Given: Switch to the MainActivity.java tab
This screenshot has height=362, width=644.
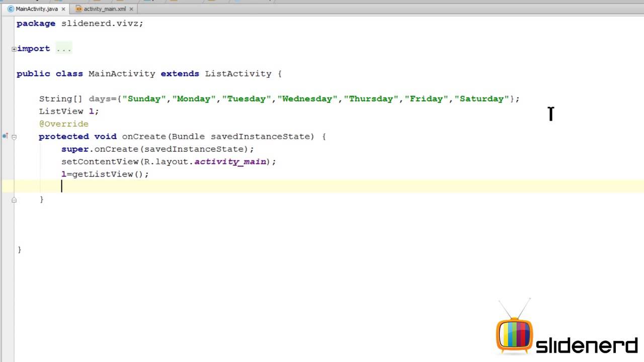Looking at the screenshot, I should 36,9.
